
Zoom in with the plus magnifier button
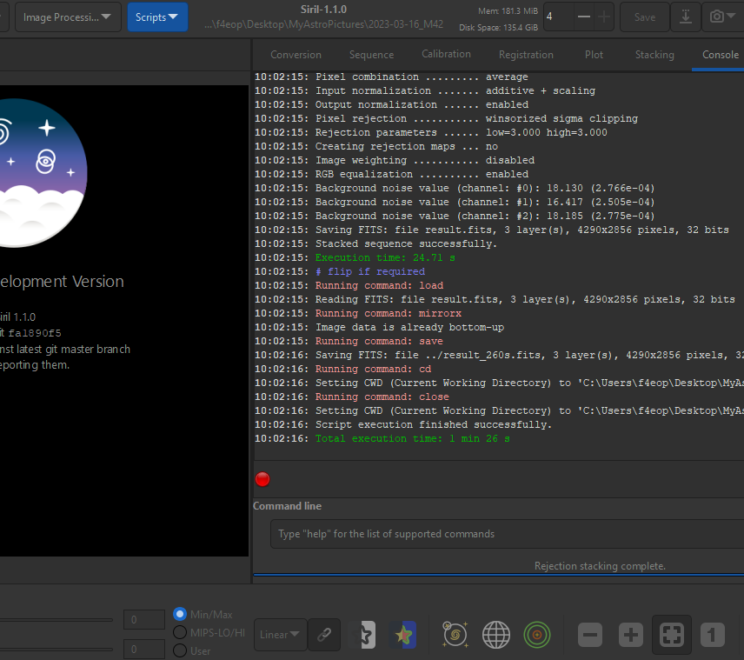(630, 634)
